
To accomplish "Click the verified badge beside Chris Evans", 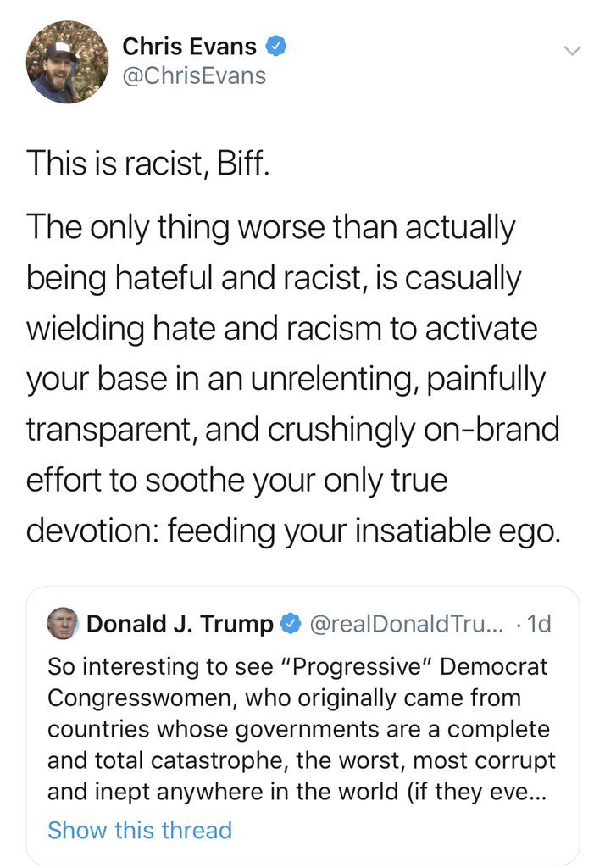I will coord(276,46).
